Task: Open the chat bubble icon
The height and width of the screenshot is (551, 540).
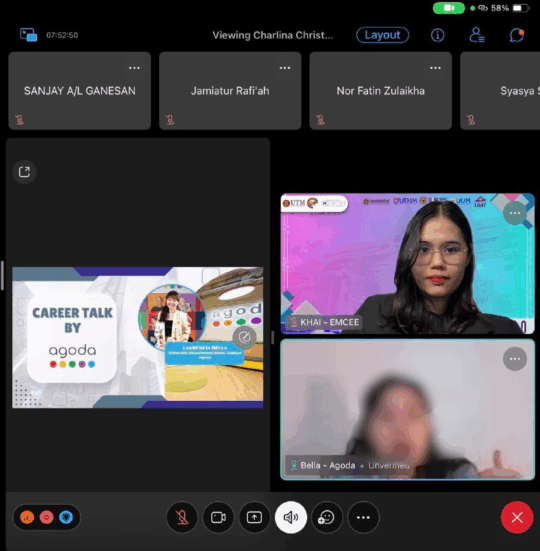Action: coord(516,35)
